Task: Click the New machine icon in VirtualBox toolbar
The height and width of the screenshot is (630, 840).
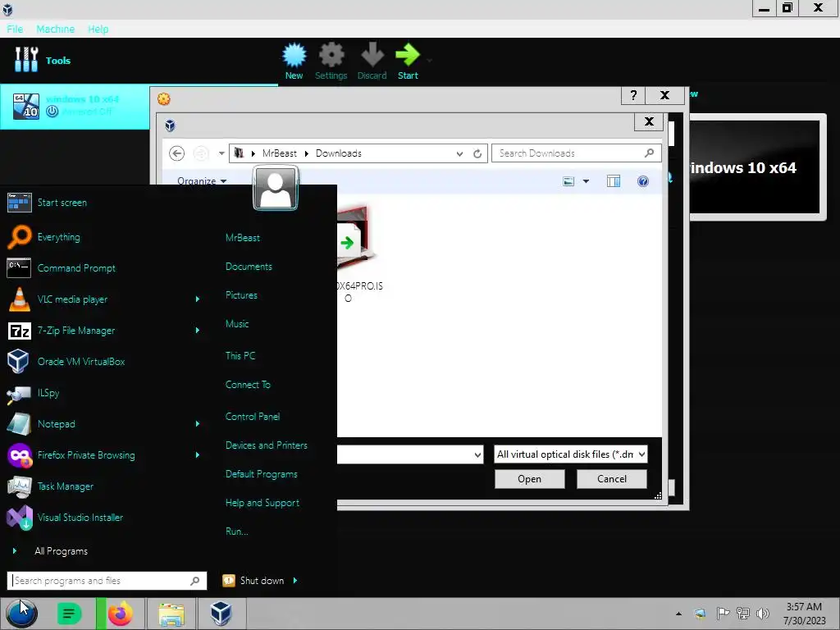Action: tap(294, 55)
